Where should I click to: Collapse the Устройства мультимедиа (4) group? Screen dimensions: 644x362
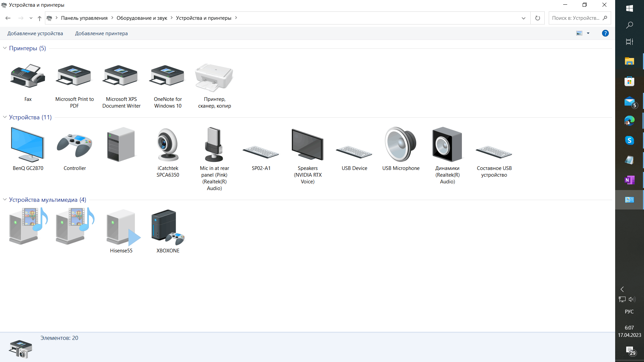(x=5, y=199)
